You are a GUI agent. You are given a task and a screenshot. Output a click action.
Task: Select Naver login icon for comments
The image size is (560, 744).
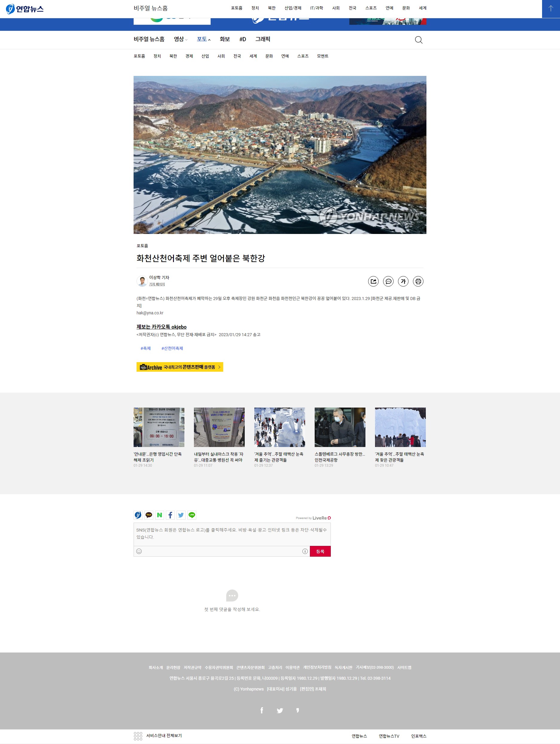(x=159, y=515)
